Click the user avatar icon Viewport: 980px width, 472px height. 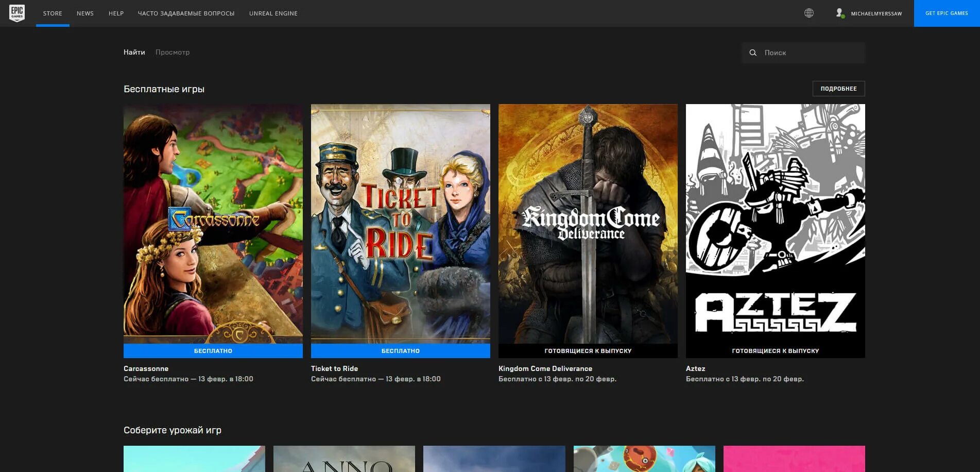(840, 13)
